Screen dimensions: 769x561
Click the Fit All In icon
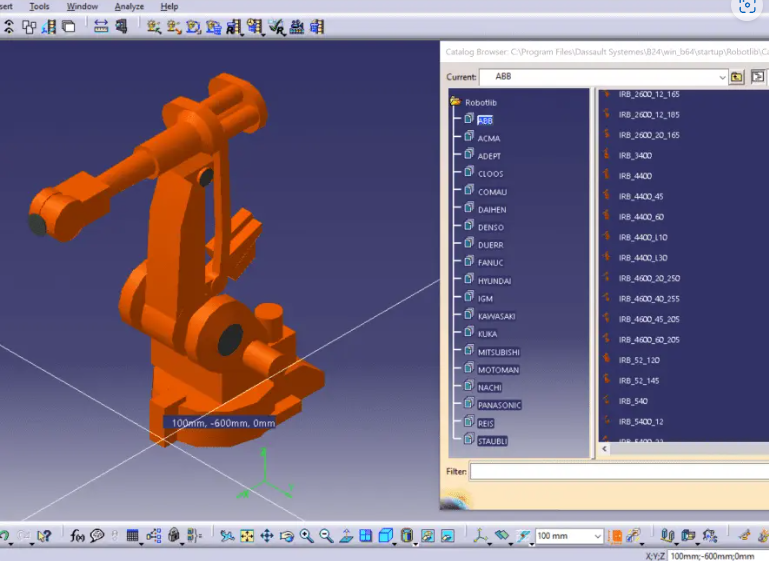pos(247,536)
